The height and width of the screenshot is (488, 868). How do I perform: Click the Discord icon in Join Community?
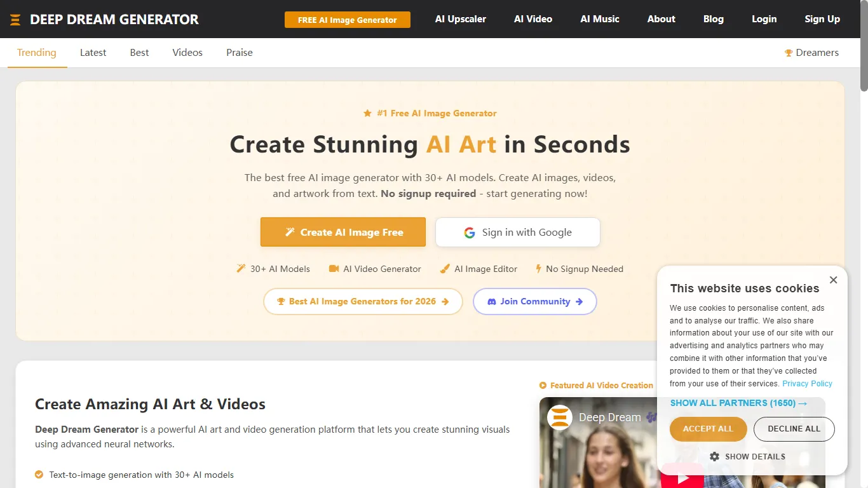(x=491, y=302)
